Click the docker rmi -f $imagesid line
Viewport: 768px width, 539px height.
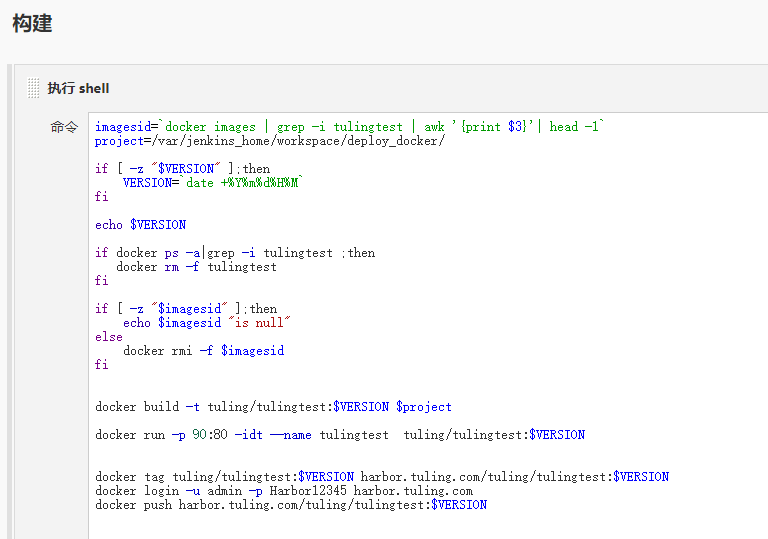tap(203, 350)
